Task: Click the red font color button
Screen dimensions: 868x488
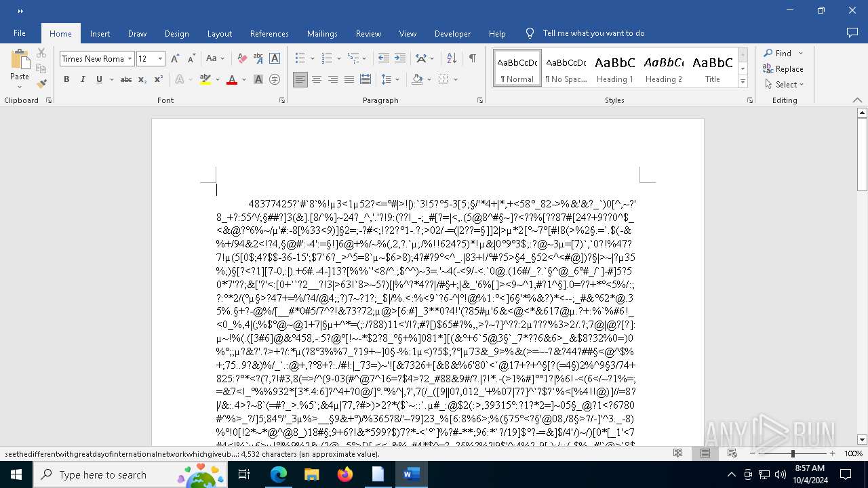Action: 232,79
